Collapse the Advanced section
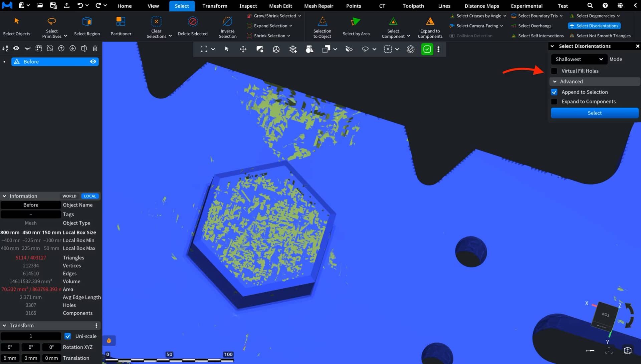Image resolution: width=641 pixels, height=364 pixels. point(555,82)
